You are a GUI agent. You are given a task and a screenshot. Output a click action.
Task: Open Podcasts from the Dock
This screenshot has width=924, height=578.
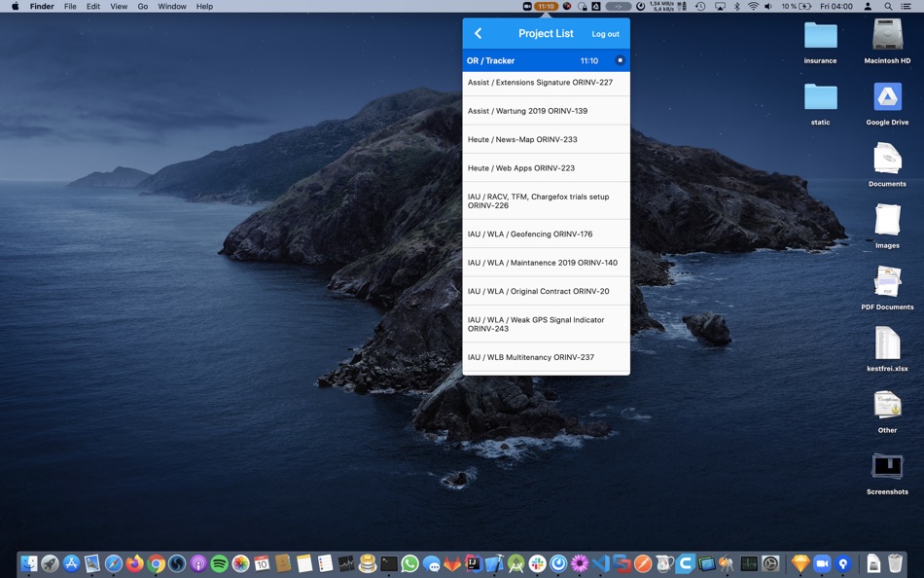click(x=198, y=563)
